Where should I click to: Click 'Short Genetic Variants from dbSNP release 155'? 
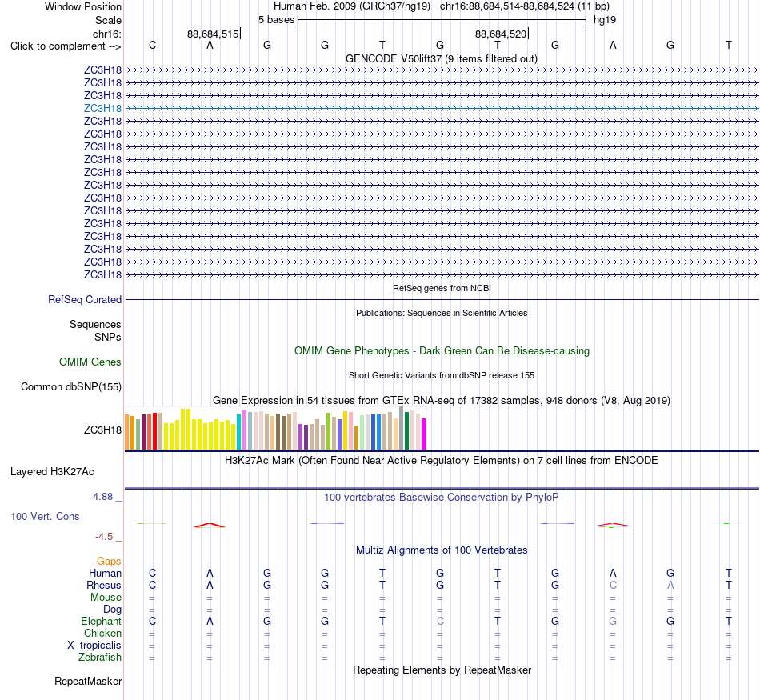click(442, 375)
